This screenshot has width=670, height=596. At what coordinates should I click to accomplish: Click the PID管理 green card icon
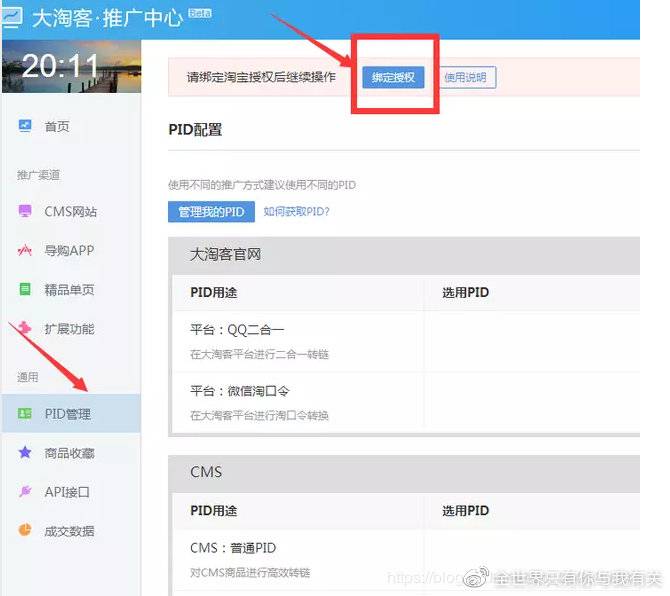pos(25,414)
